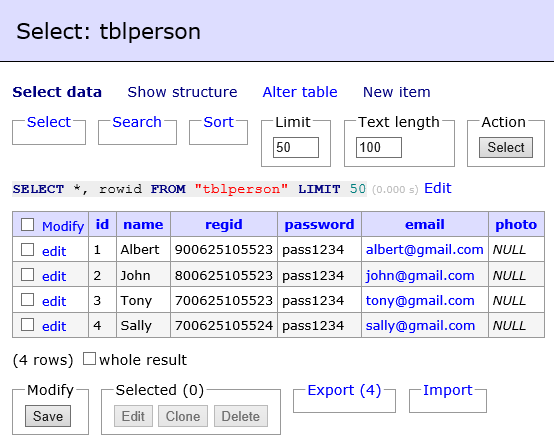This screenshot has width=554, height=443.
Task: Tick the checkbox for Sally's row
Action: click(x=28, y=325)
